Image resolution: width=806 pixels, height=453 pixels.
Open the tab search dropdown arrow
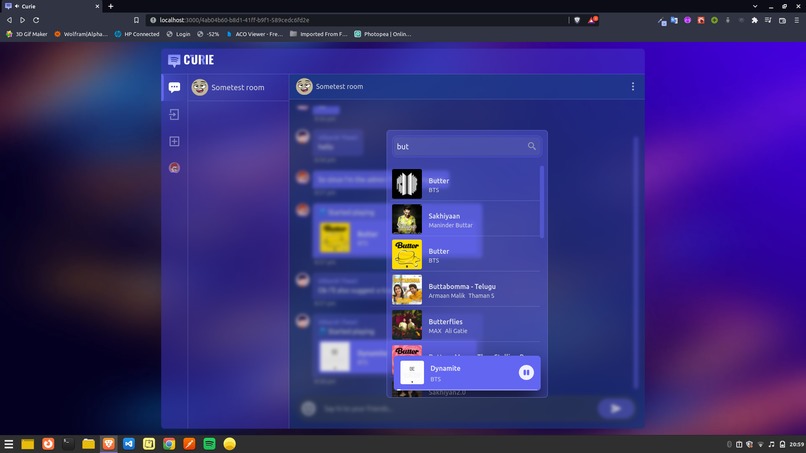point(755,6)
